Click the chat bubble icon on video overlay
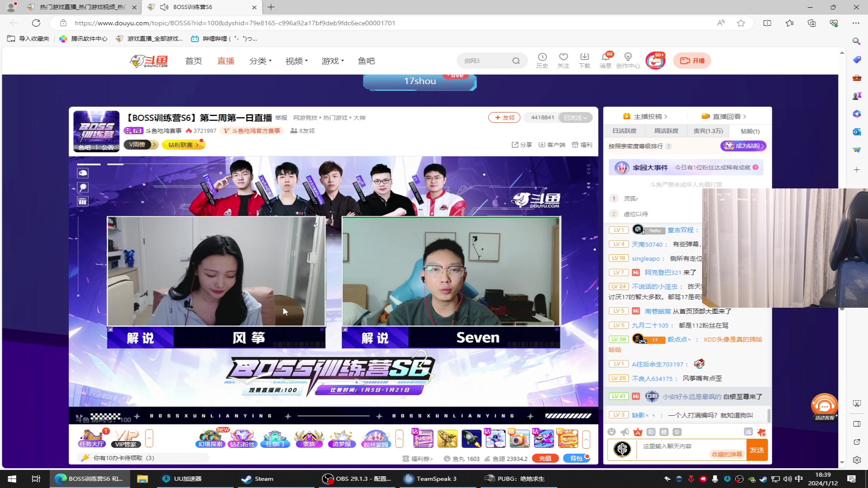Viewport: 868px width, 488px height. click(83, 187)
